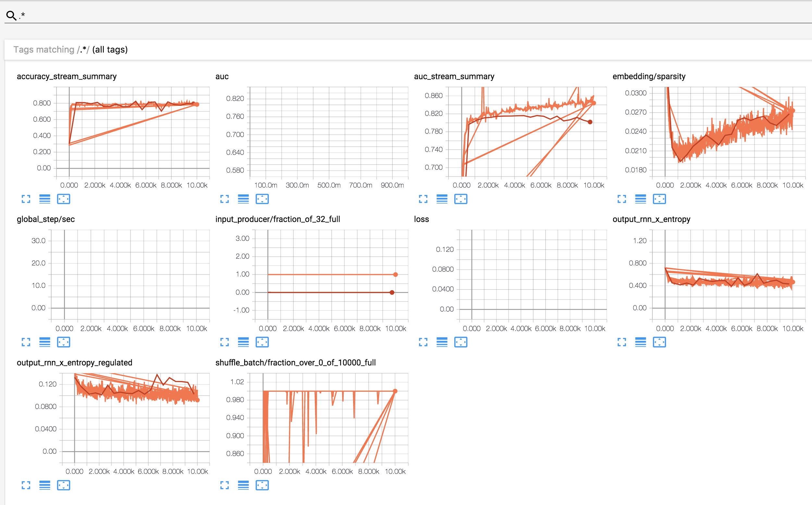This screenshot has height=505, width=812.
Task: Expand the auc chart to fullscreen
Action: pyautogui.click(x=225, y=199)
